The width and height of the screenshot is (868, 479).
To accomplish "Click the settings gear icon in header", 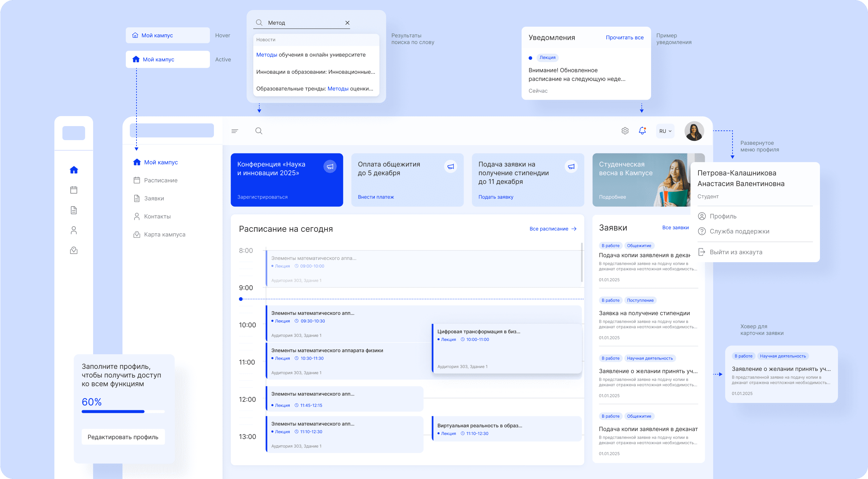I will click(x=625, y=131).
